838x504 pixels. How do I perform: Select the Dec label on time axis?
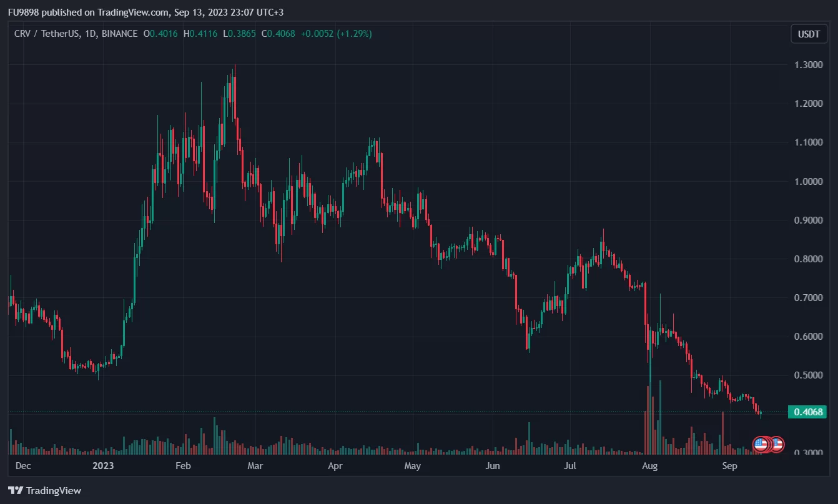(22, 466)
